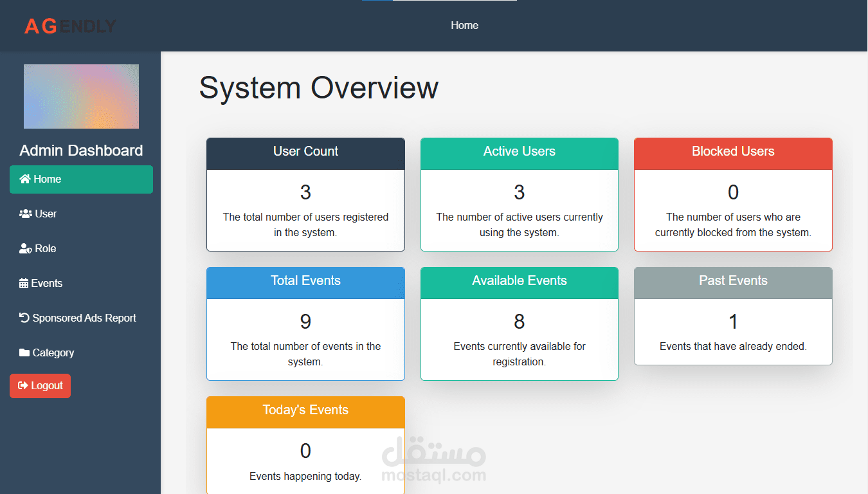Click the Today's Events orange card header
The image size is (868, 494).
(x=305, y=412)
